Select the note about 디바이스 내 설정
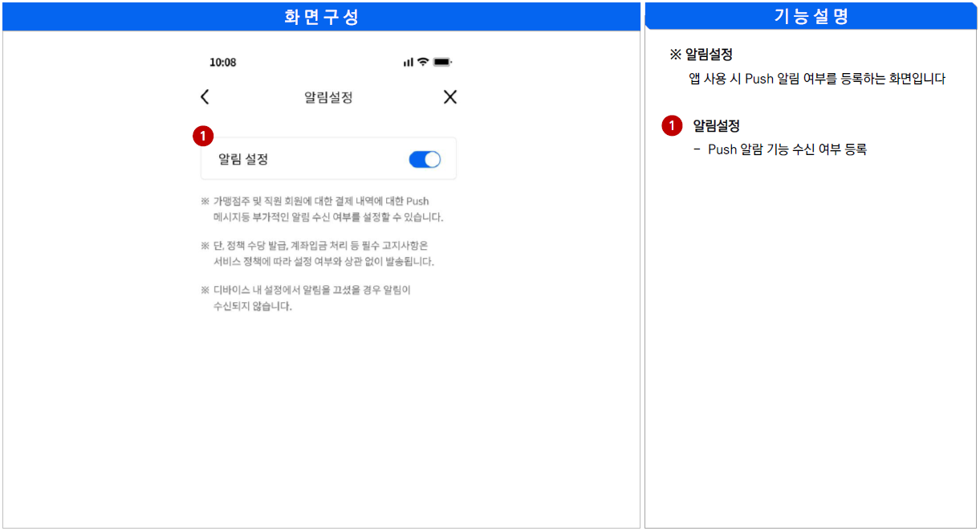This screenshot has width=980, height=531. coord(306,298)
